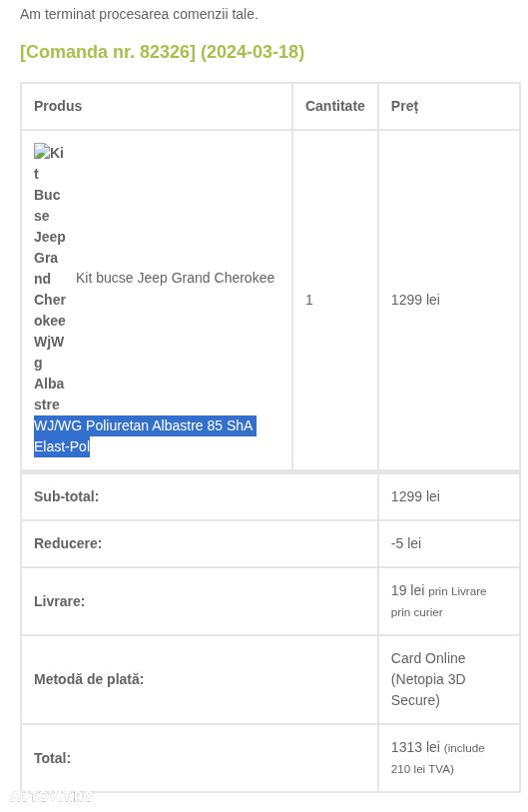Click the -5 lei discount value
This screenshot has height=812, width=528.
tap(406, 543)
